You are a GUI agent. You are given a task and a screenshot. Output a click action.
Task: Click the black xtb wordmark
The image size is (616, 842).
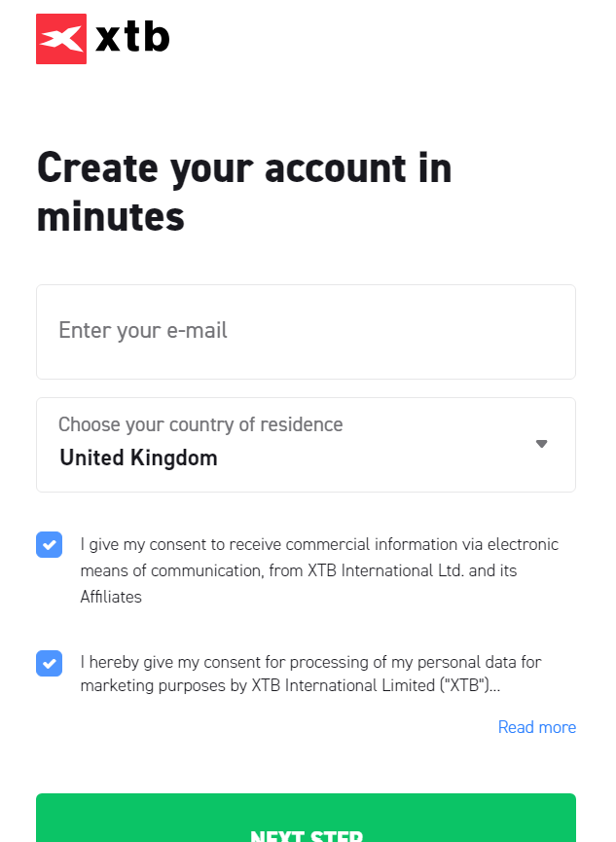click(x=132, y=38)
